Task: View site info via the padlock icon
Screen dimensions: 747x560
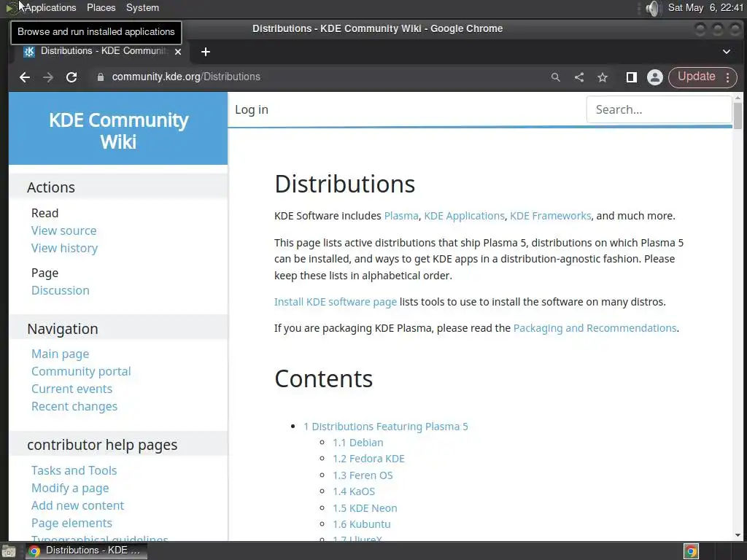Action: click(101, 77)
